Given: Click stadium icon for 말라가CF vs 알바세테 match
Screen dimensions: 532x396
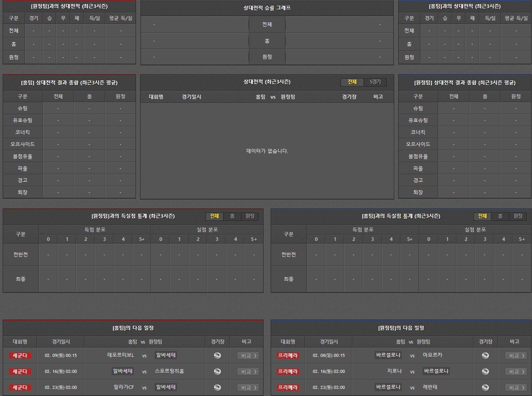Looking at the screenshot, I should click(x=217, y=388).
